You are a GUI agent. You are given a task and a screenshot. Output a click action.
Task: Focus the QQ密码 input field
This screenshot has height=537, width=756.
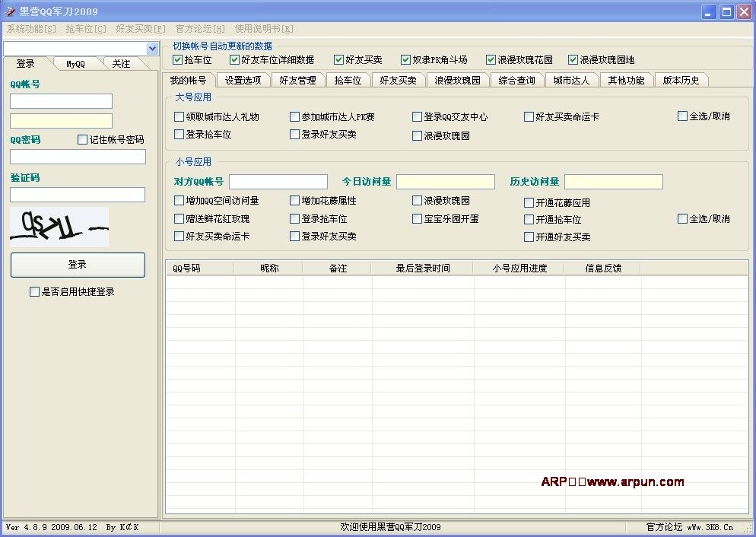(x=78, y=157)
